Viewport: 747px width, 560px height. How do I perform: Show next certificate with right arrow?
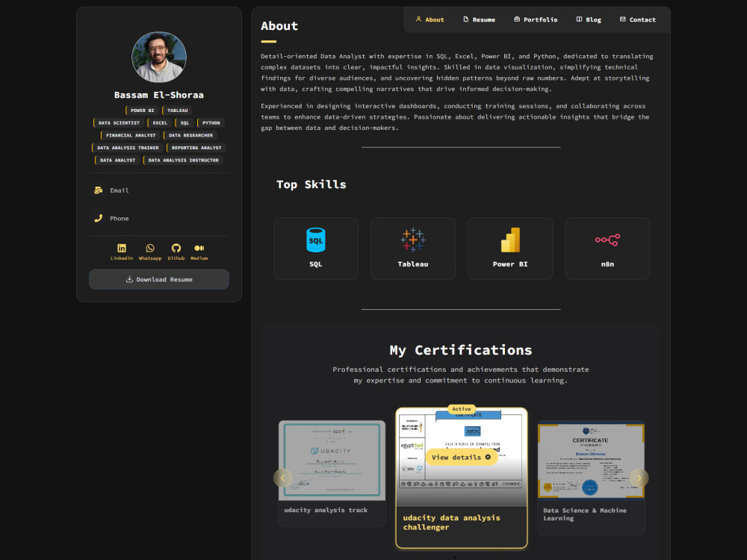pos(639,478)
